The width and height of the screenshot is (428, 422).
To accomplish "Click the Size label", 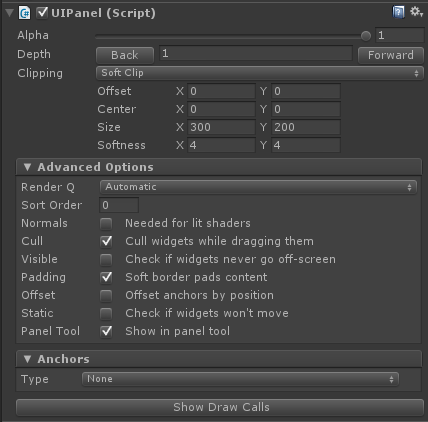I will tap(109, 127).
